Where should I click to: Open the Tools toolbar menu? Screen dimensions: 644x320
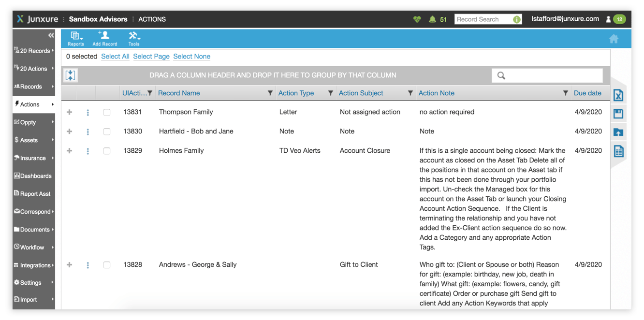134,39
